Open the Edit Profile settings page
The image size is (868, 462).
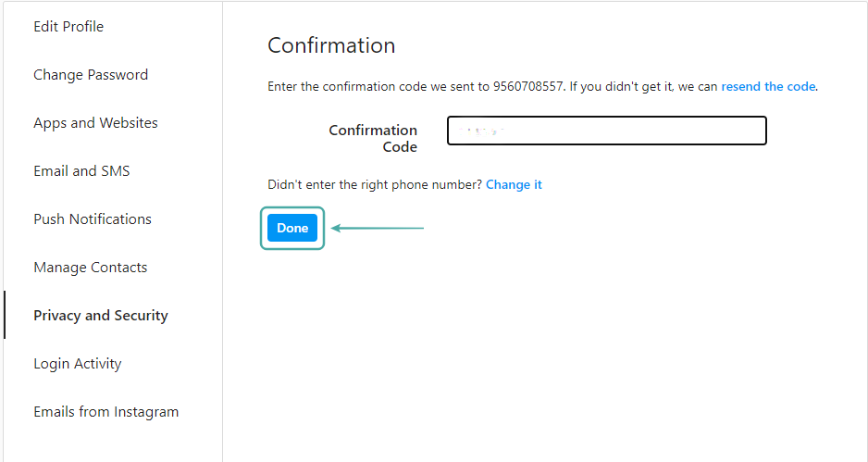tap(68, 27)
